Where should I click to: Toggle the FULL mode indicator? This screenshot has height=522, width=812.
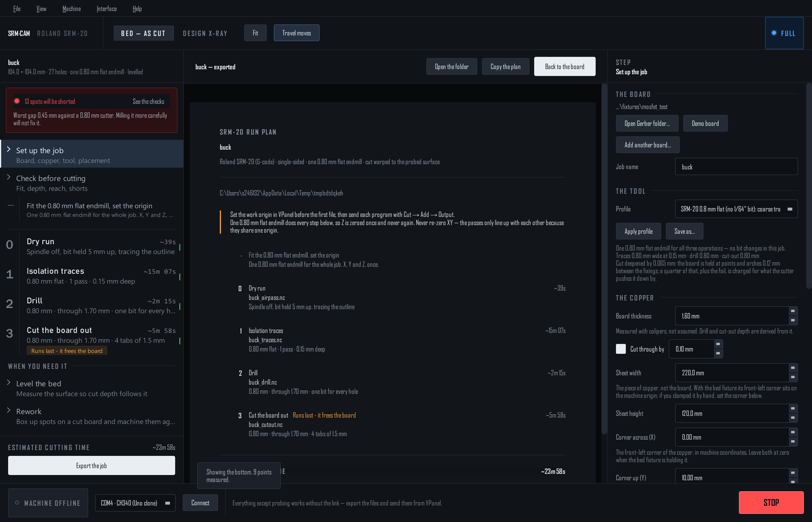coord(784,33)
